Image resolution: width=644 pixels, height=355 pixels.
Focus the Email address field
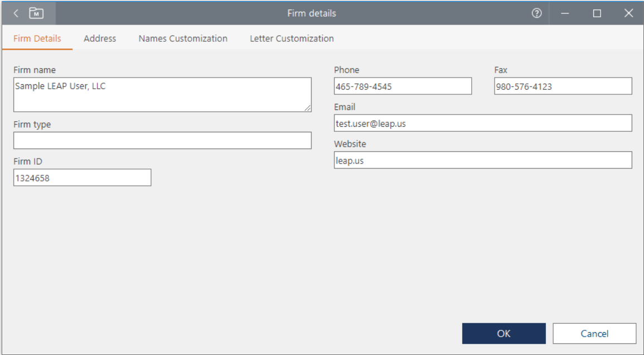483,123
